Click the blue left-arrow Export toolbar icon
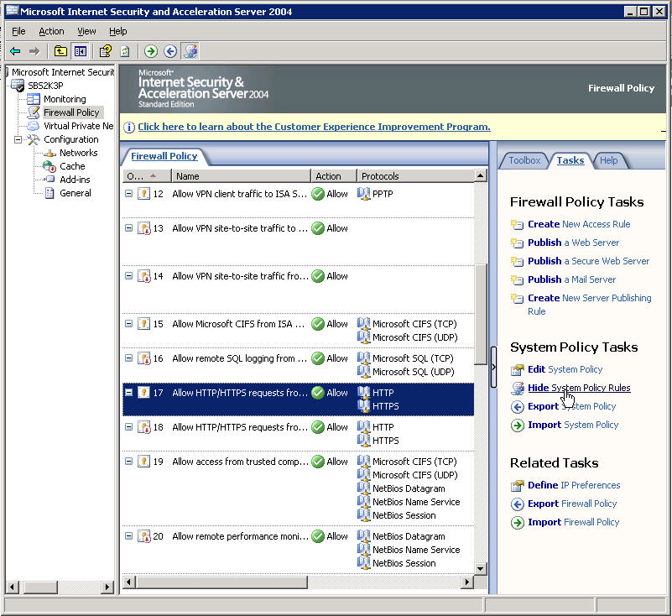 tap(170, 51)
